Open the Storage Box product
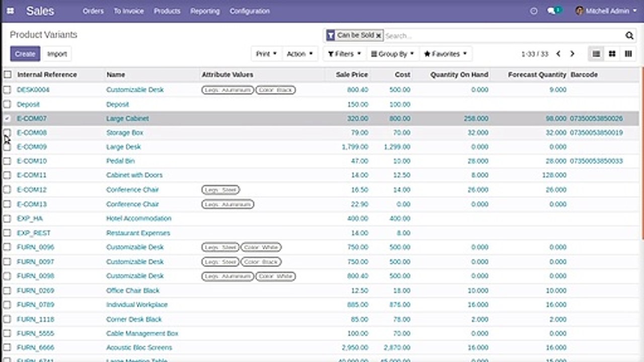Image resolution: width=644 pixels, height=362 pixels. [125, 133]
